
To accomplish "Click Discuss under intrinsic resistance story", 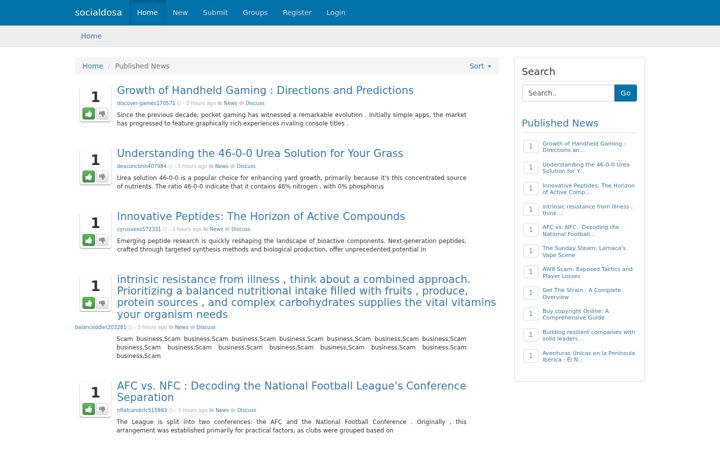I will click(206, 327).
